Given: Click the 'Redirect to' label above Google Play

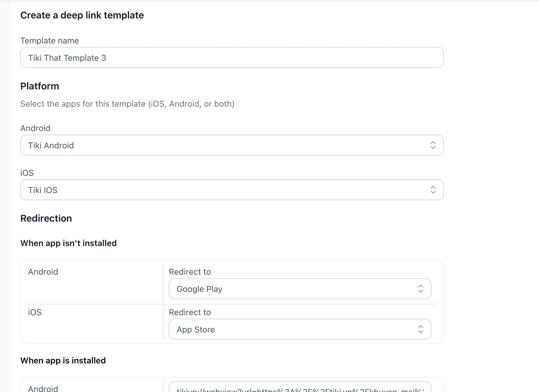Looking at the screenshot, I should pyautogui.click(x=190, y=272).
